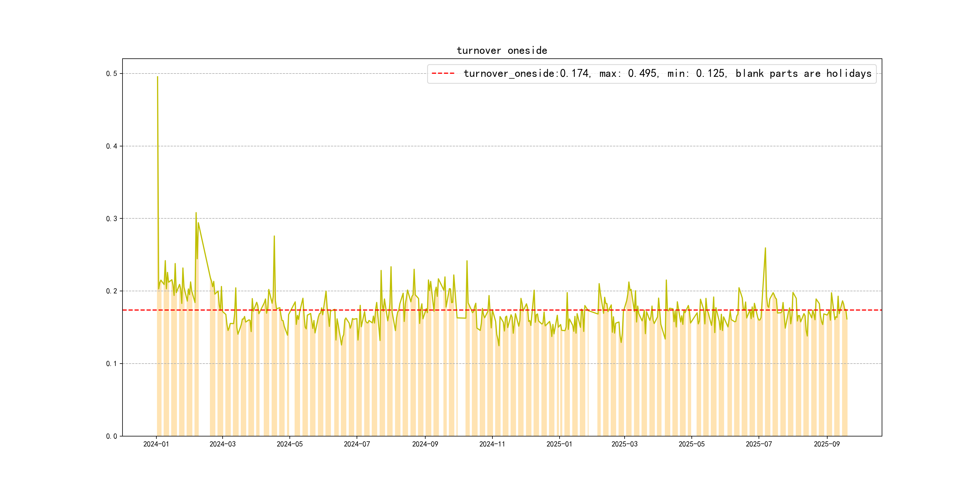
Task: Click the chart title 'turnover oneside'
Action: click(501, 51)
